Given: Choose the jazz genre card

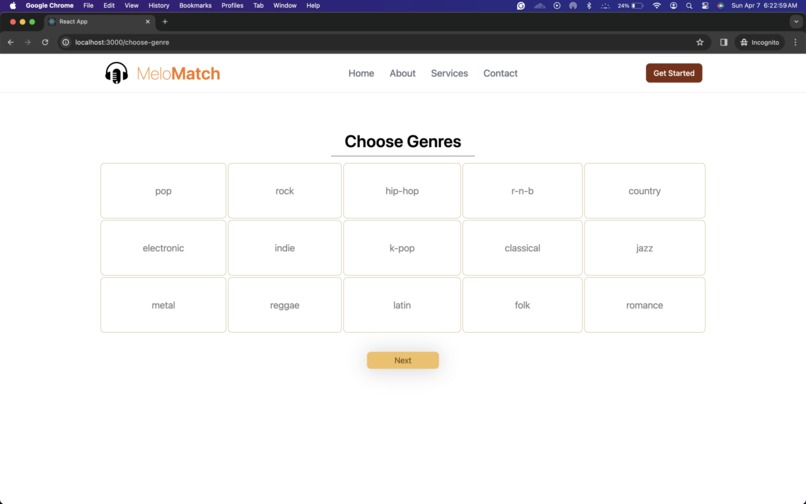Looking at the screenshot, I should 645,248.
